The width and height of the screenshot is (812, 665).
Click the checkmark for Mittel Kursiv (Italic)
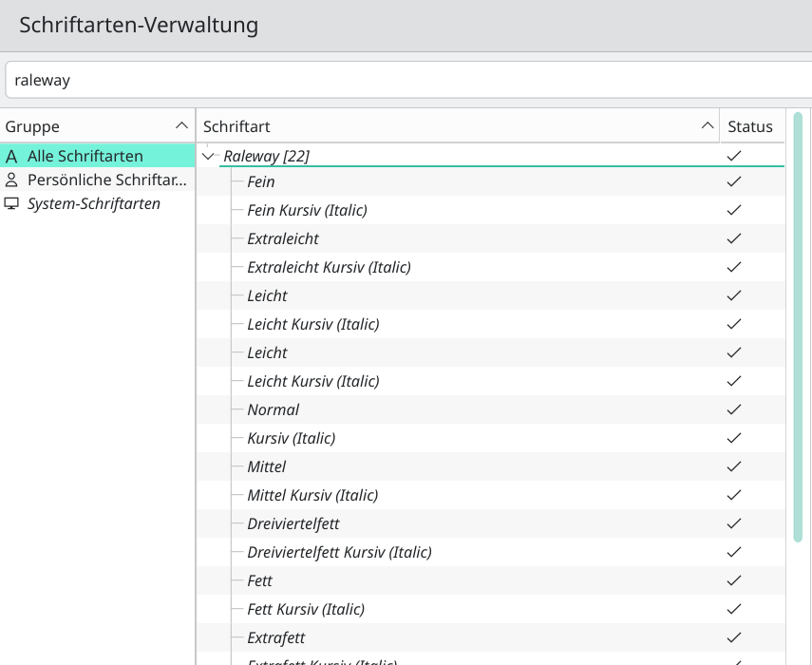[734, 495]
